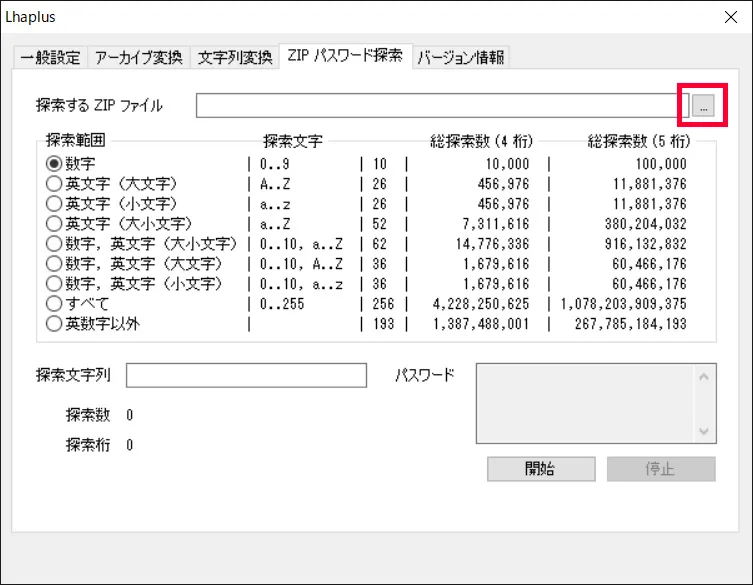
Task: Click the value 916,132,832
Action: pos(645,244)
